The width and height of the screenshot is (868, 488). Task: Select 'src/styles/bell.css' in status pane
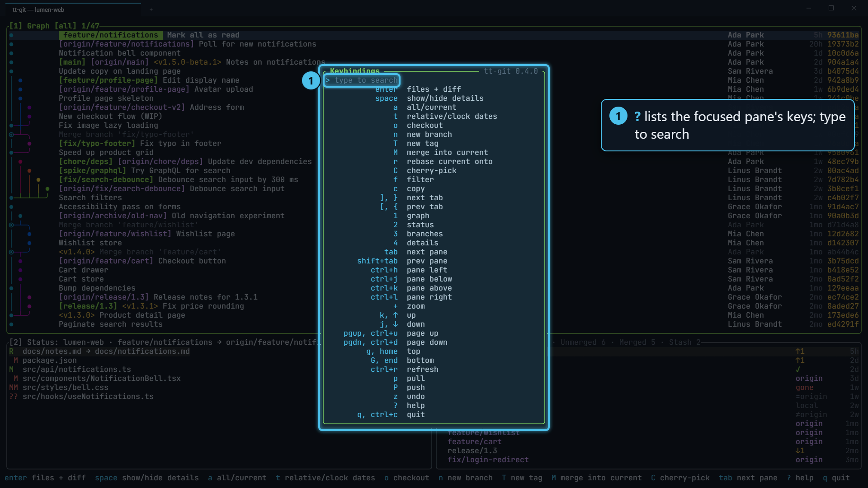coord(66,388)
